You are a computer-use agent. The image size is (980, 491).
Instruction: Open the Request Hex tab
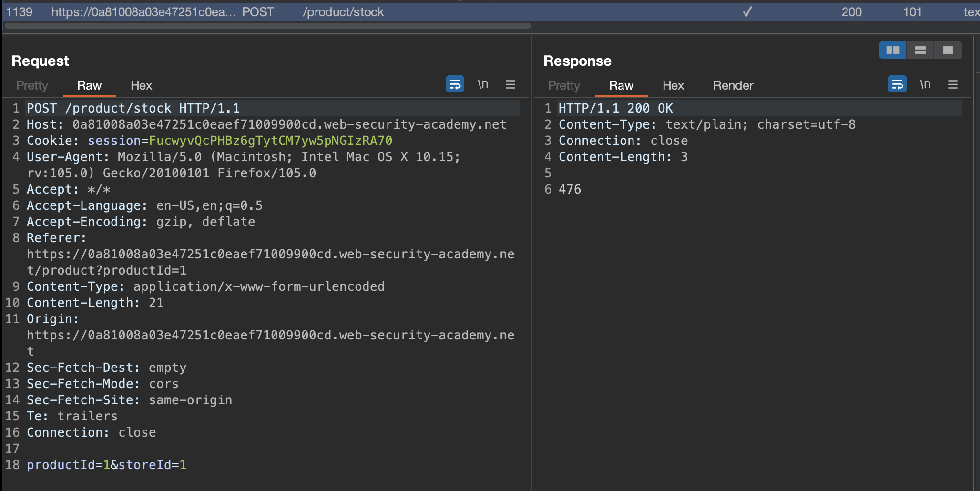141,85
